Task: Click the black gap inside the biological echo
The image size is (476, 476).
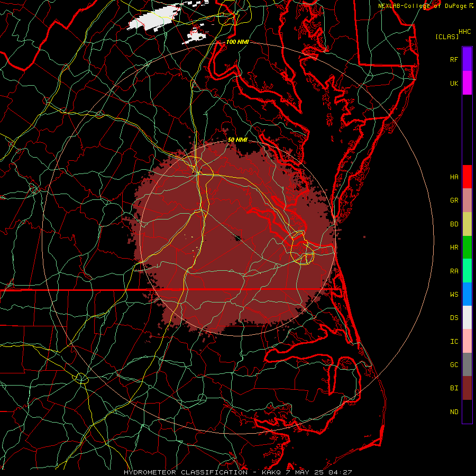Action: point(237,238)
